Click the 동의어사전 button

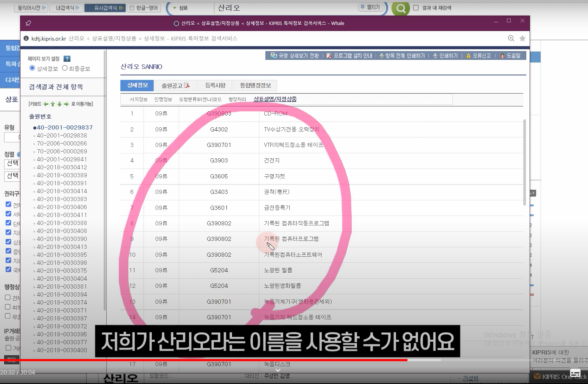[32, 8]
